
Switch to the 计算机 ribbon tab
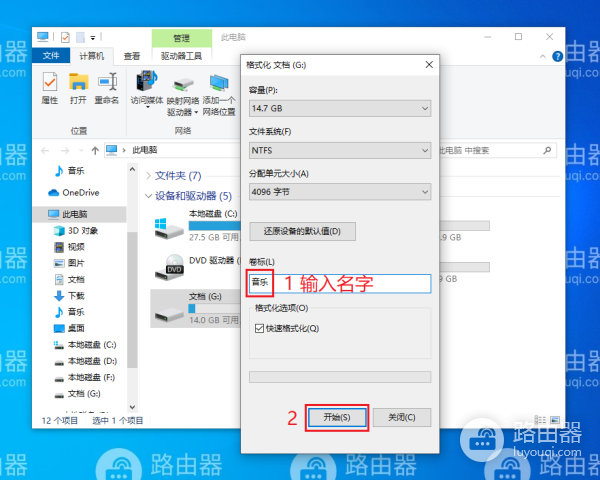coord(91,56)
